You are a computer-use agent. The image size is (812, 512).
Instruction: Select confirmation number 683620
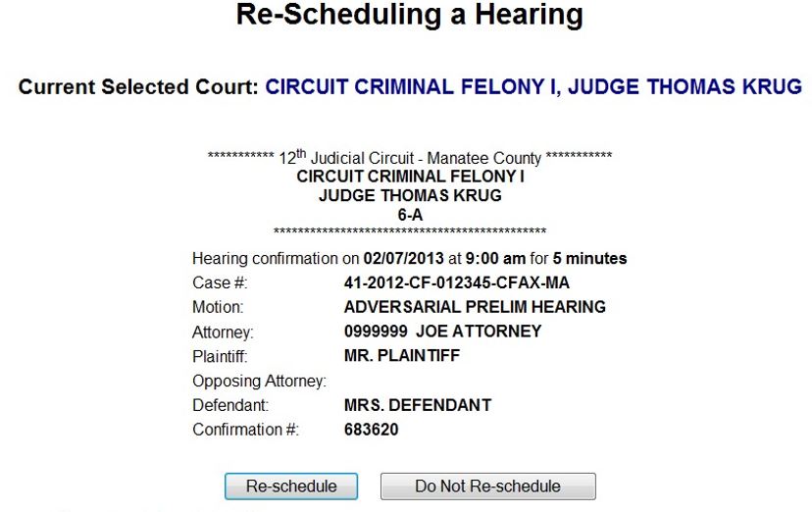(x=371, y=430)
